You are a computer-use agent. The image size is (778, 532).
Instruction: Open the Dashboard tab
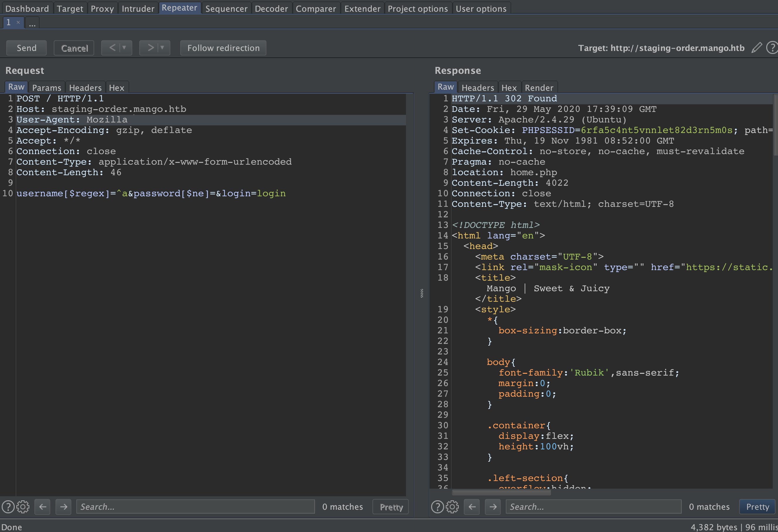(27, 8)
